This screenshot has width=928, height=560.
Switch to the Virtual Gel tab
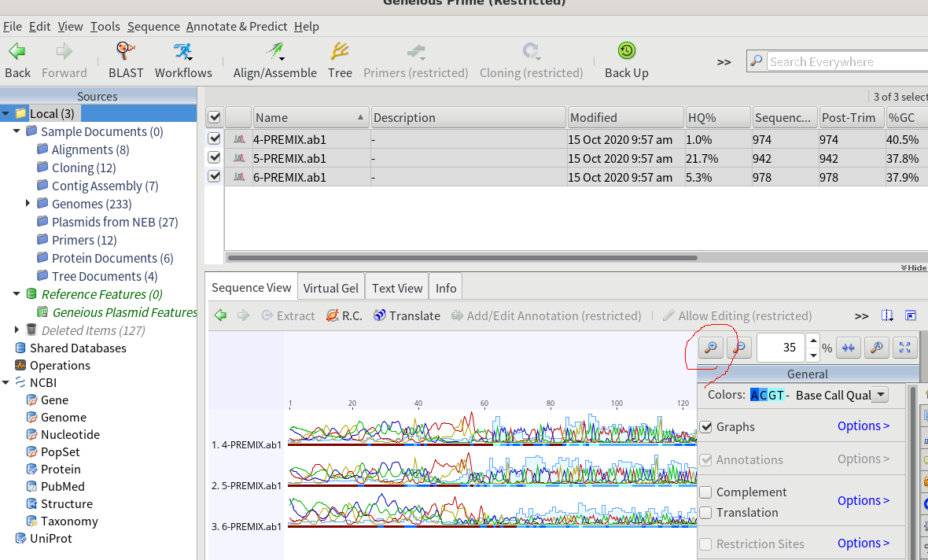click(331, 288)
